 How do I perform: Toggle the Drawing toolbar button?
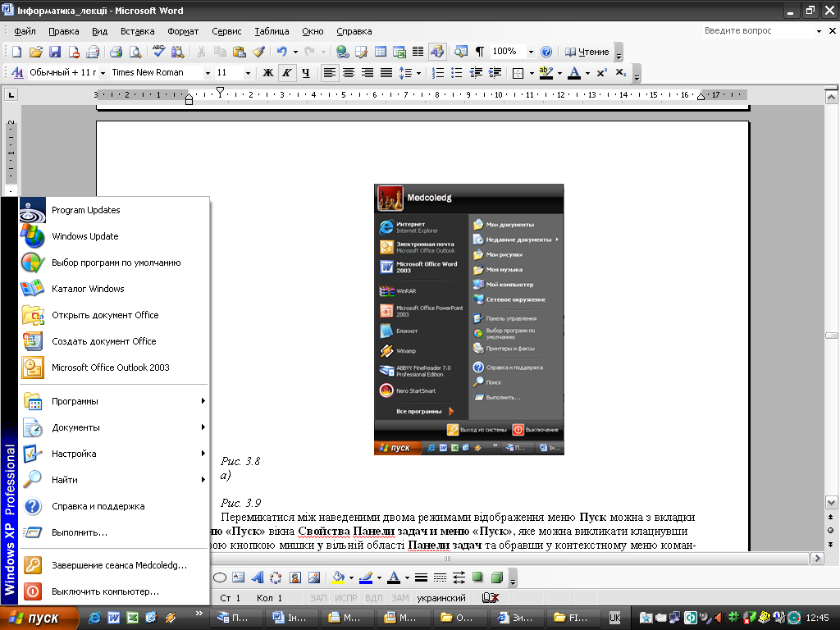(x=437, y=52)
